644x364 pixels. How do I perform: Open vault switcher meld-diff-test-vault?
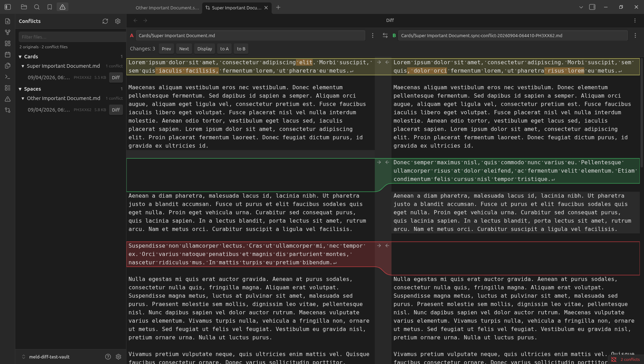tap(45, 357)
